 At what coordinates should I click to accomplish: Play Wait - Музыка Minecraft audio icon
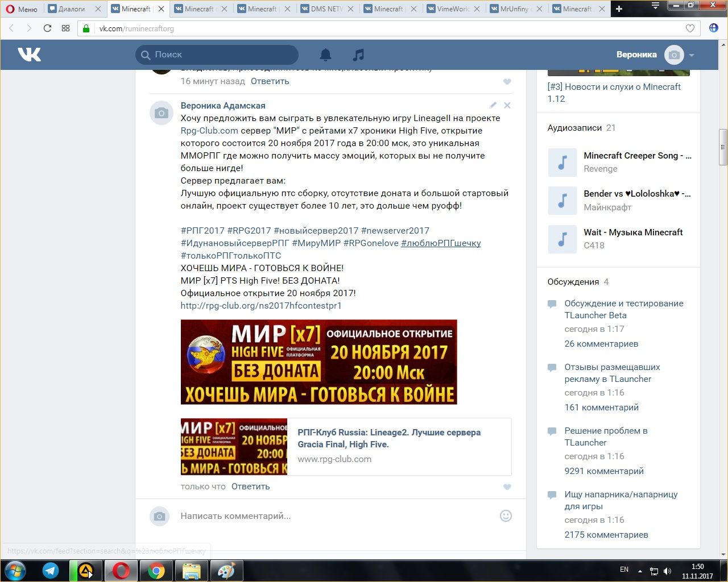pyautogui.click(x=562, y=239)
